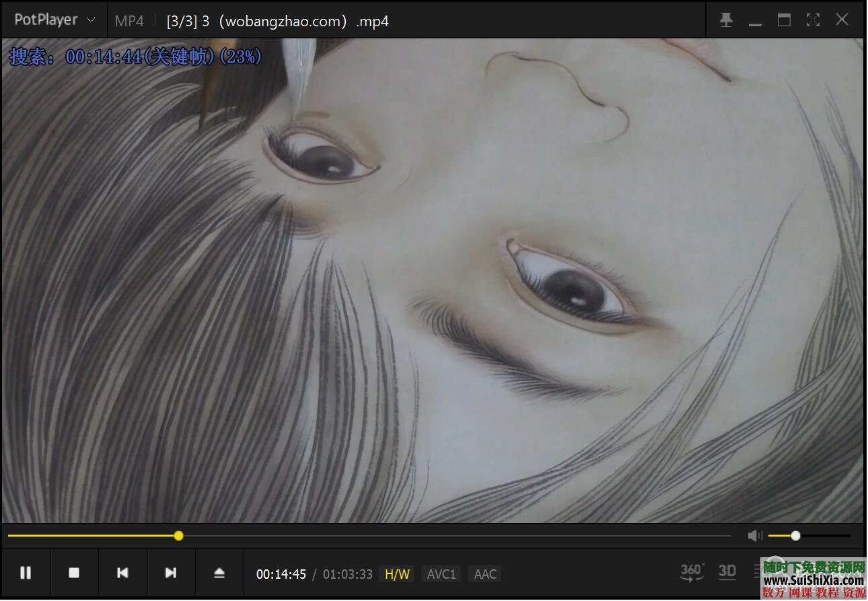Click the video display area
Screen dimensions: 868x601
pyautogui.click(x=433, y=280)
